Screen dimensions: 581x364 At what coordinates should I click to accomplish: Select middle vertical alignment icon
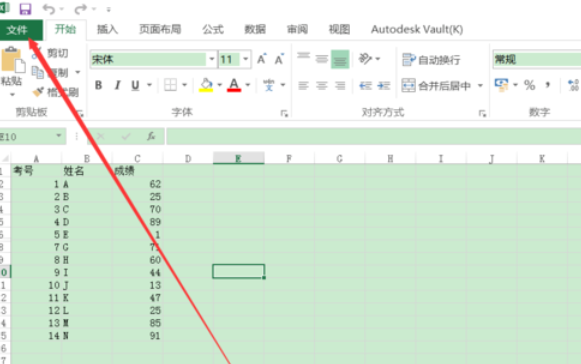click(322, 59)
